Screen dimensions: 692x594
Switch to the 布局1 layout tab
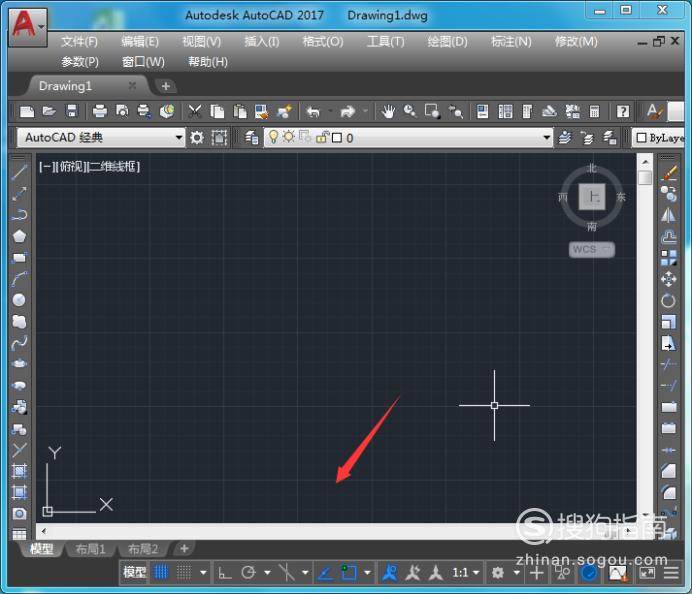(x=90, y=549)
